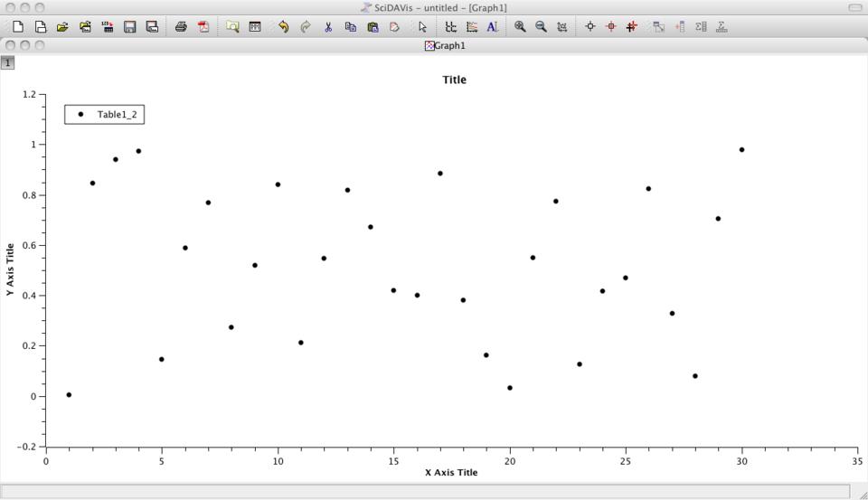Select the Add Text tool icon
868x500 pixels.
coord(492,27)
